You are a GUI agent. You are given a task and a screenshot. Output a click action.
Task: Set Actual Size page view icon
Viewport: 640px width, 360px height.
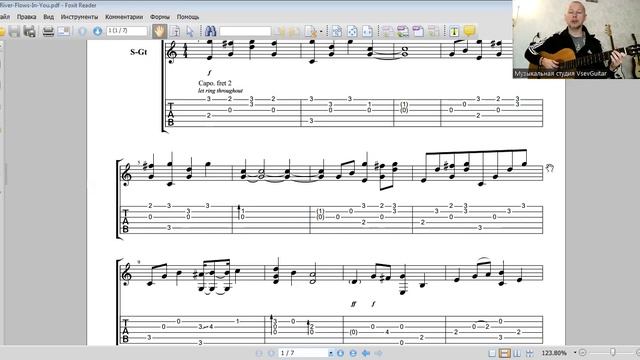(x=336, y=31)
